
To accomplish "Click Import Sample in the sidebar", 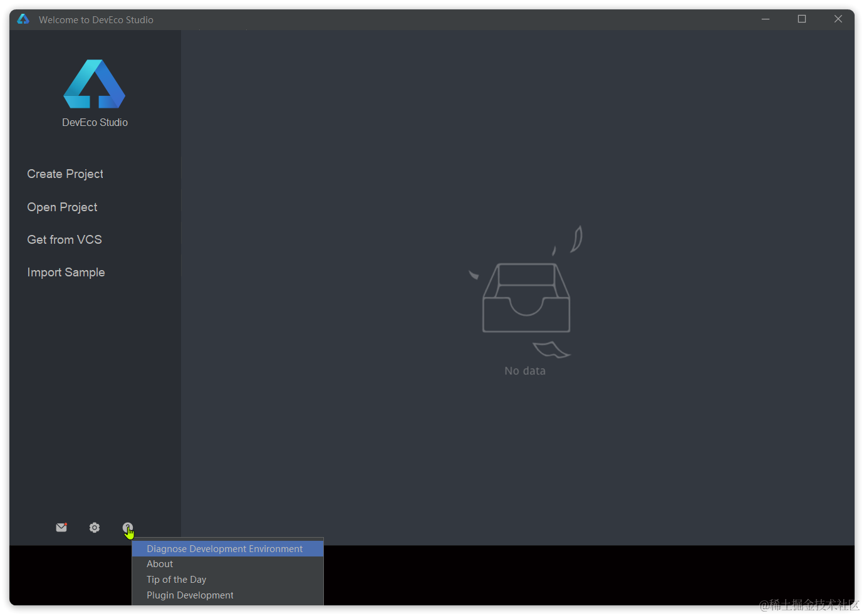I will (66, 273).
